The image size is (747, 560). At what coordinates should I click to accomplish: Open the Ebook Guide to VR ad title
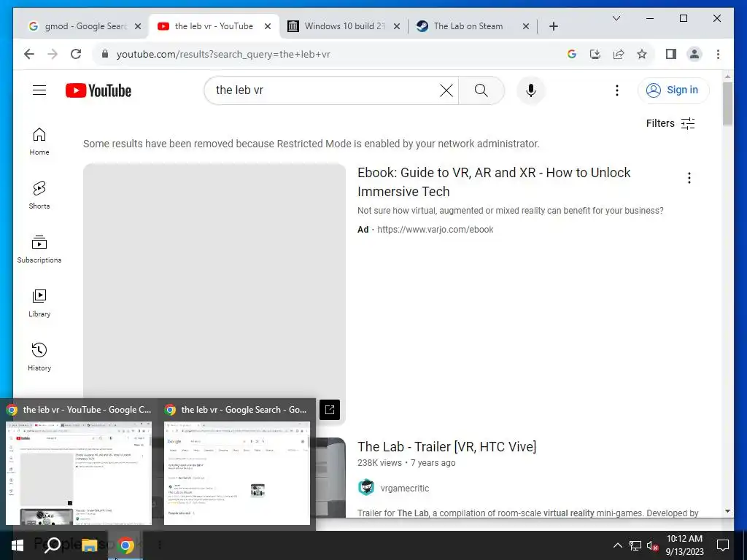coord(494,182)
